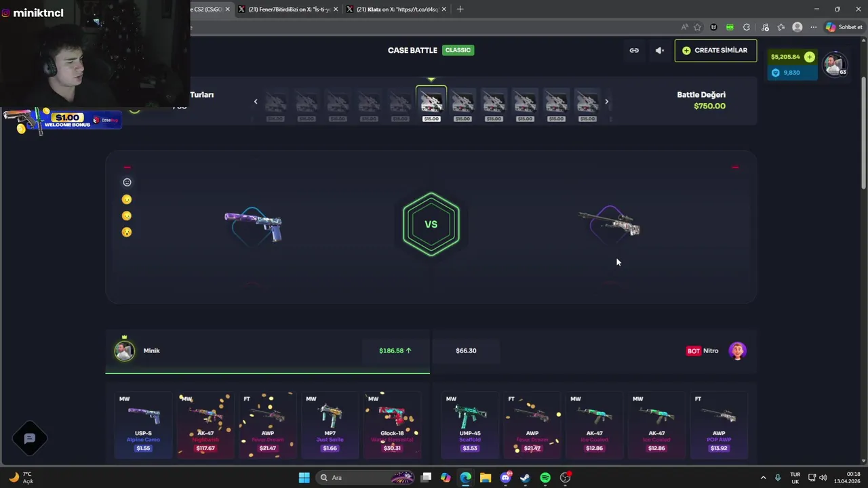Open the Windows Start menu
Viewport: 868px width, 488px height.
coord(304,478)
